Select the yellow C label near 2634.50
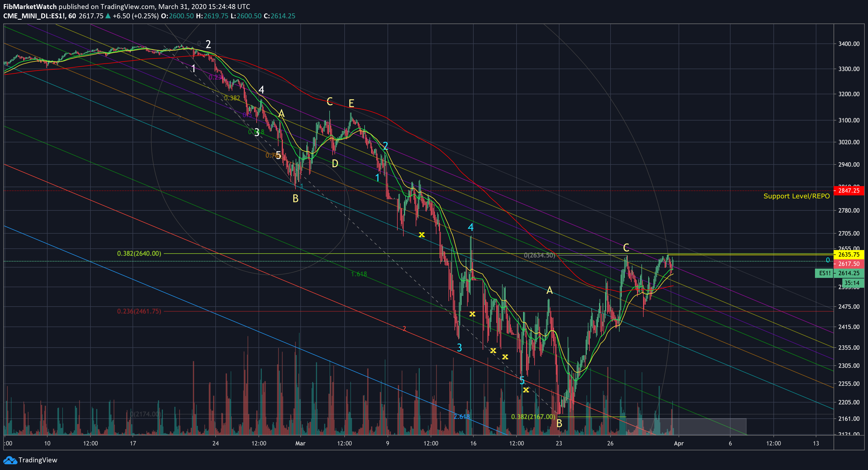868x470 pixels. point(626,248)
